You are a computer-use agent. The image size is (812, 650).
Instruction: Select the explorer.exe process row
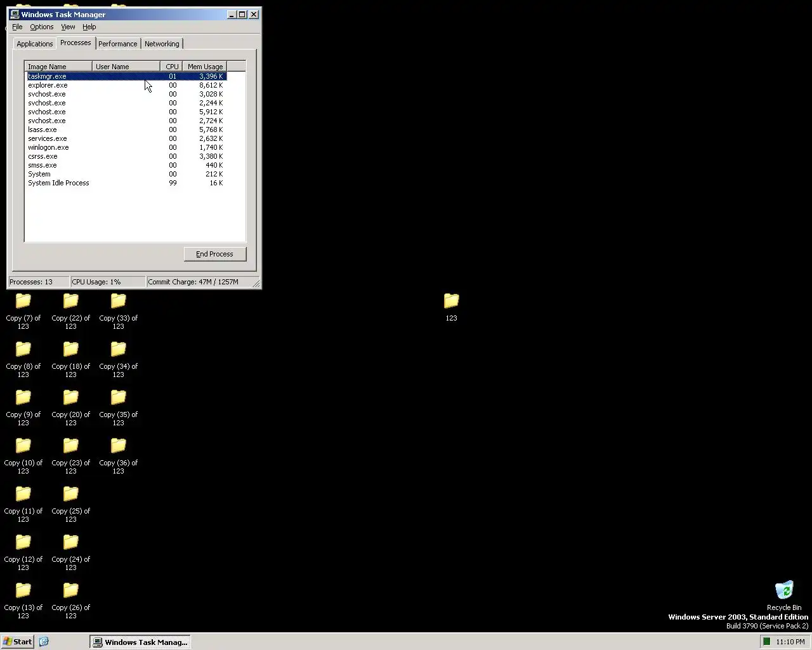(x=126, y=85)
